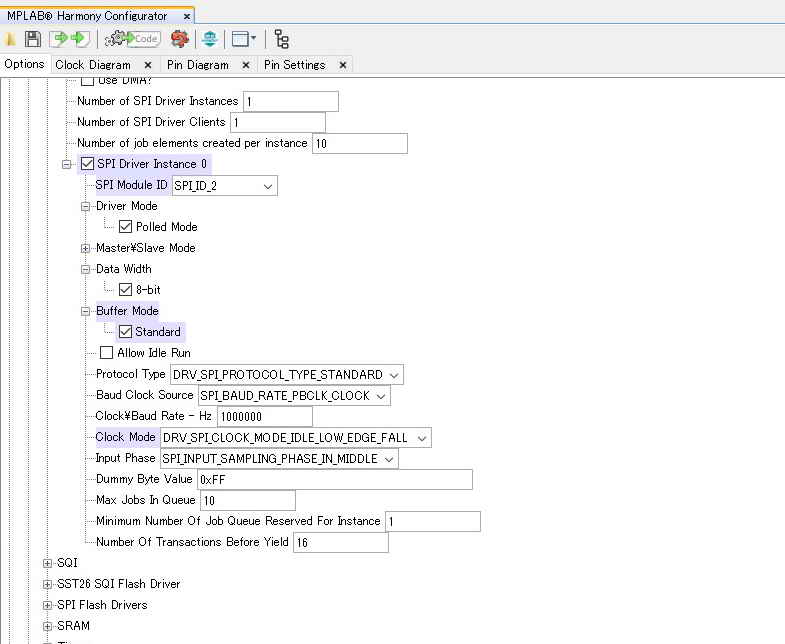Click the Open Configuration folder icon
This screenshot has width=785, height=644.
10,39
